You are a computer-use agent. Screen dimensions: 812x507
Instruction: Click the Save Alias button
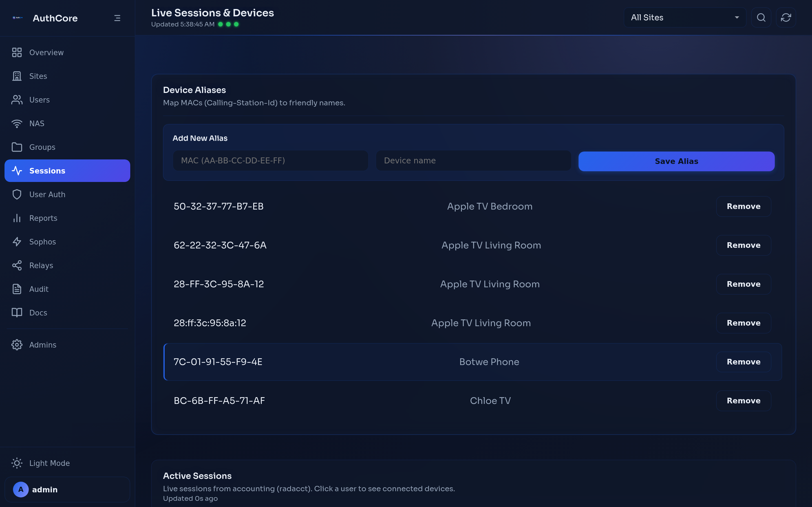[676, 161]
